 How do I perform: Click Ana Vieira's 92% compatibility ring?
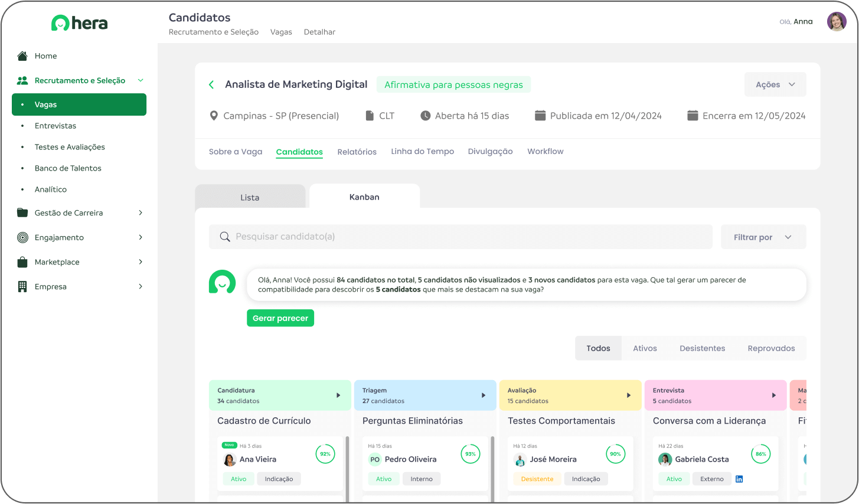coord(325,454)
